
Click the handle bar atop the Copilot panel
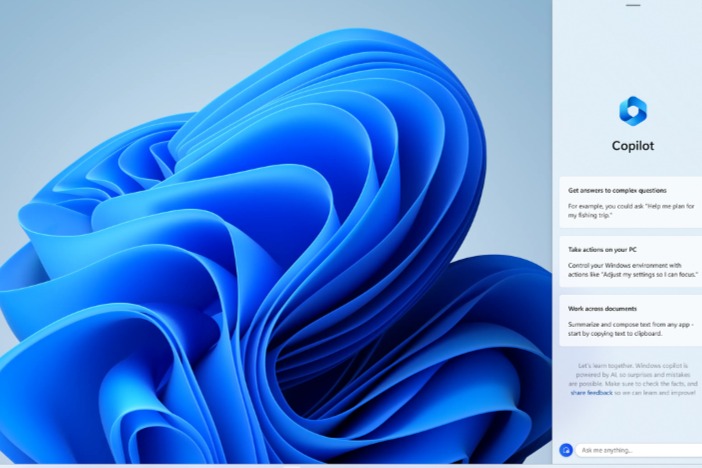[x=632, y=5]
